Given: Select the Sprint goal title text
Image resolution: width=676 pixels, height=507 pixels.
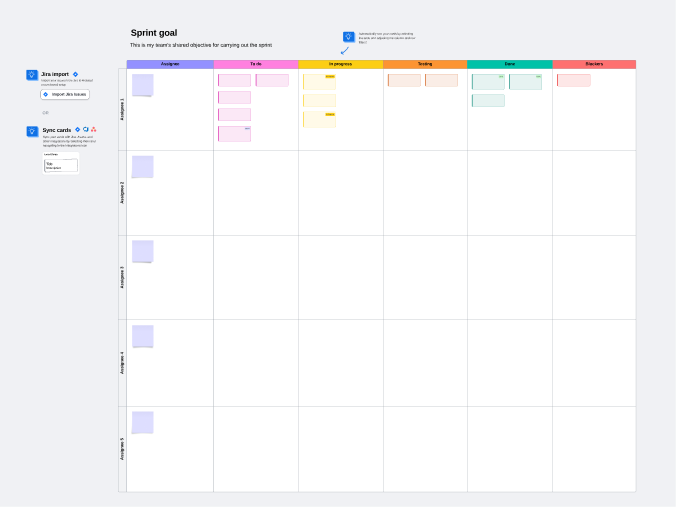Looking at the screenshot, I should 154,33.
